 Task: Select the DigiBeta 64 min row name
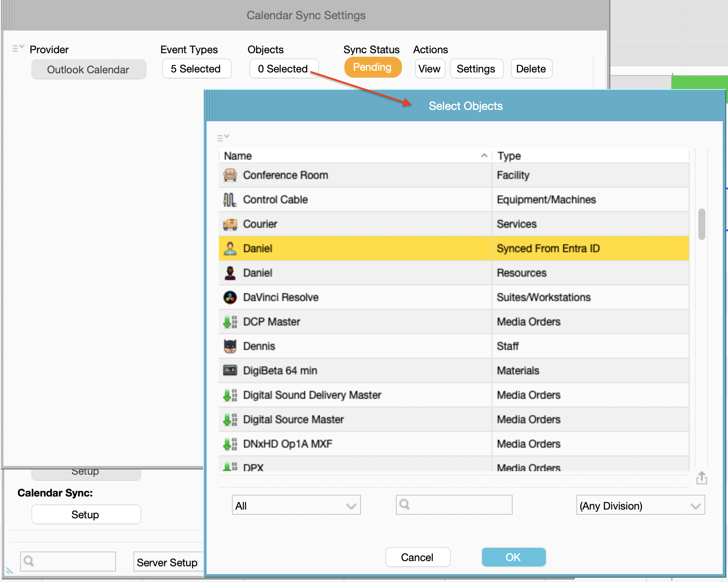pyautogui.click(x=280, y=370)
